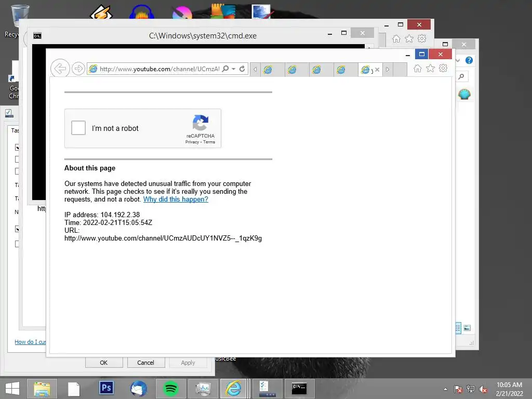Click the blue help question mark icon

469,60
